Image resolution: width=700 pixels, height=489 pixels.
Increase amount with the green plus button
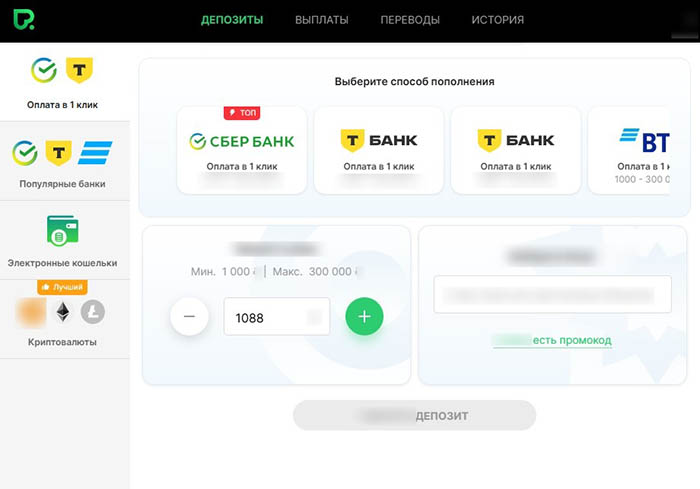(364, 316)
